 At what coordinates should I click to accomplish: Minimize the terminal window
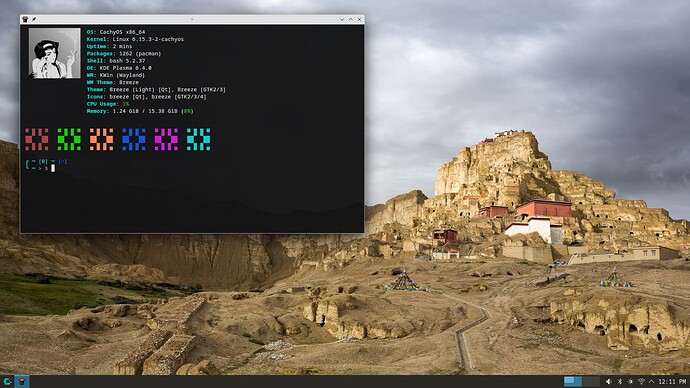coord(342,19)
